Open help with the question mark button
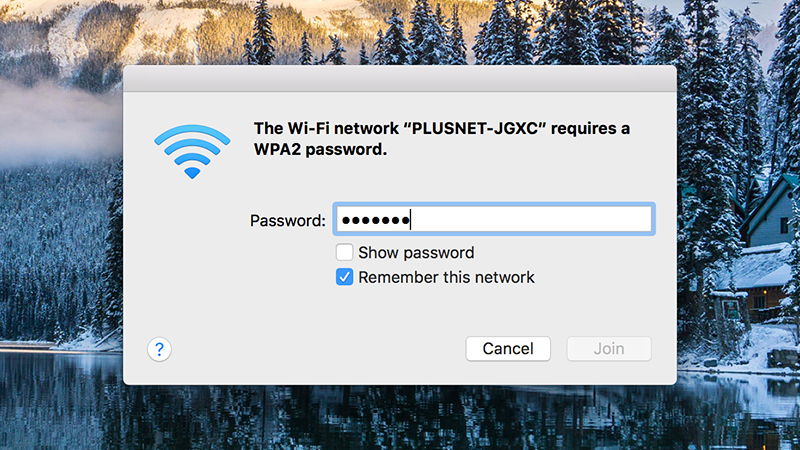Viewport: 800px width, 450px height. [x=159, y=349]
